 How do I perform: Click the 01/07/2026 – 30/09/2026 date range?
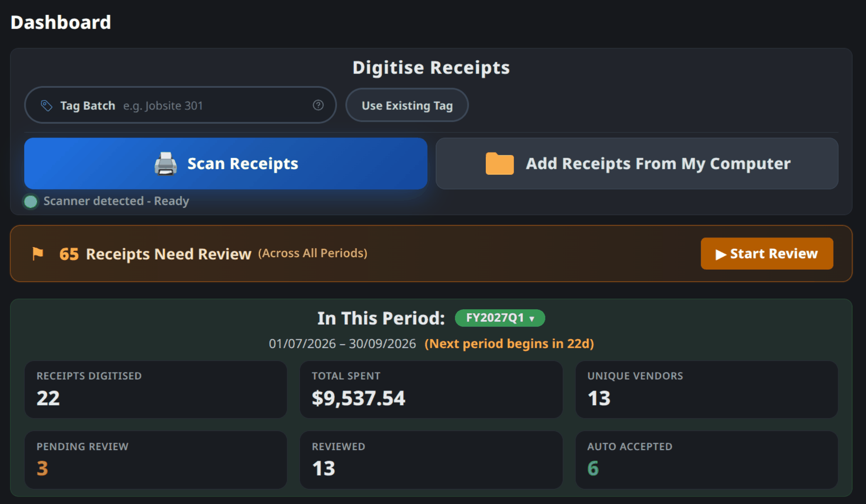(342, 343)
